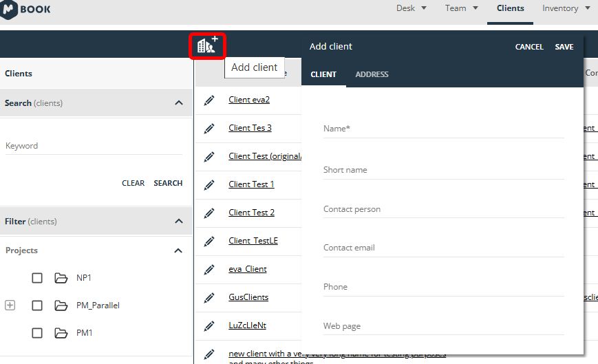Select the PM1 project label

(x=84, y=333)
